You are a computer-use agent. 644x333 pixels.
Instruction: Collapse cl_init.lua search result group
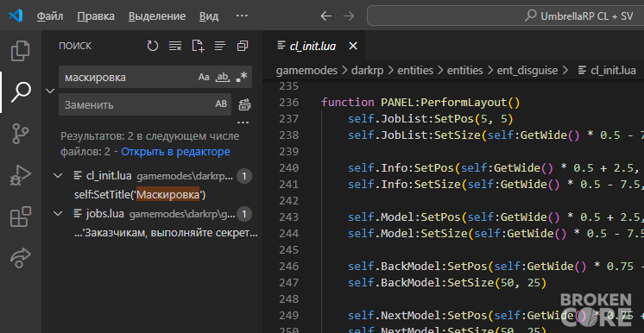click(58, 176)
